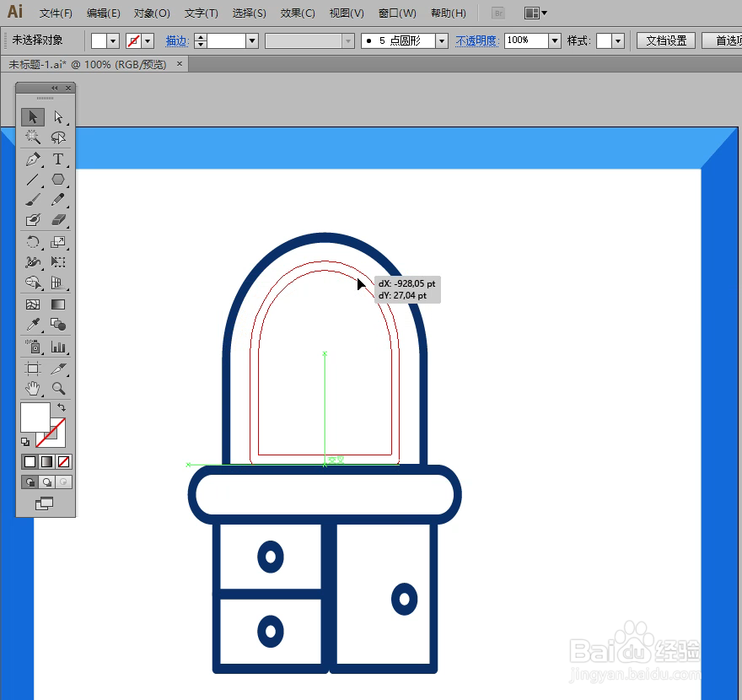The height and width of the screenshot is (700, 742).
Task: Open the 文件(F) menu
Action: click(56, 13)
